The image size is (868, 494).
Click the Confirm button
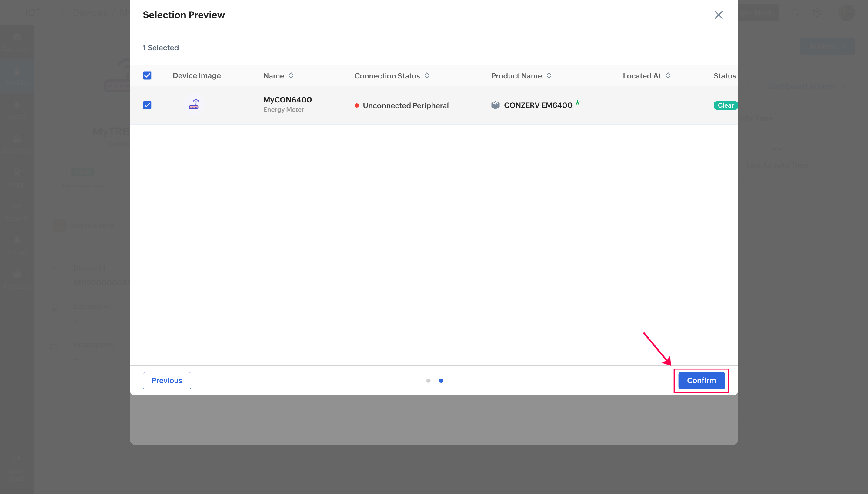click(x=701, y=380)
